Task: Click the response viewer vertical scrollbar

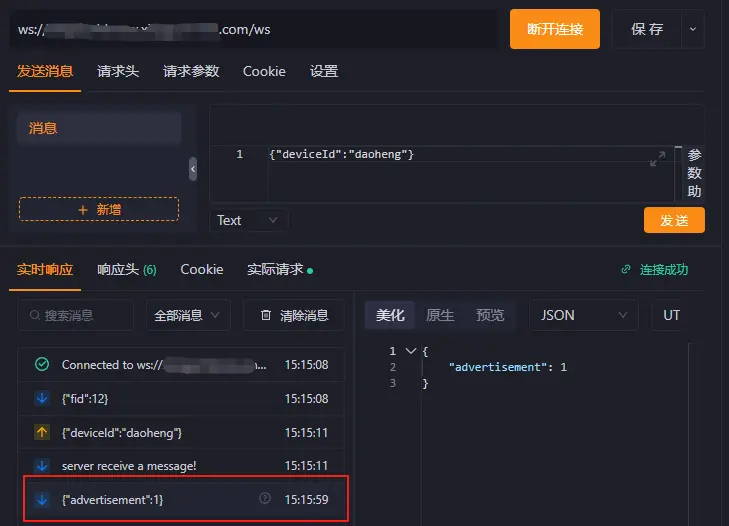Action: 691,434
